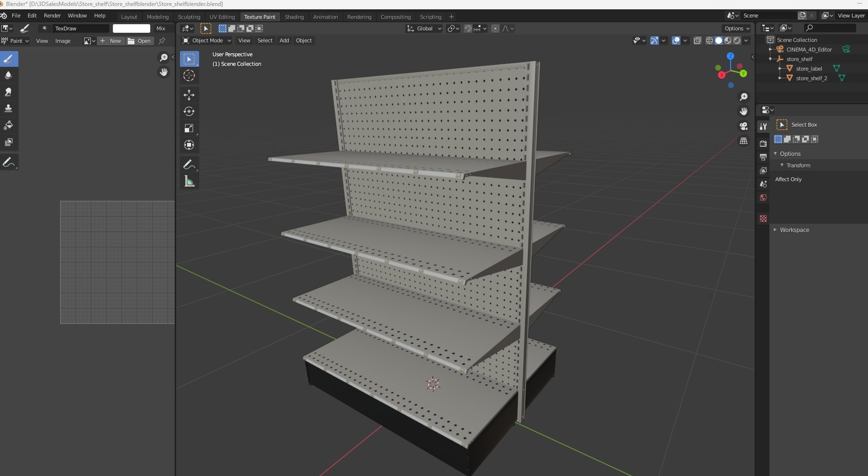Activate the Transform tool in viewport
The height and width of the screenshot is (476, 868).
(x=189, y=145)
